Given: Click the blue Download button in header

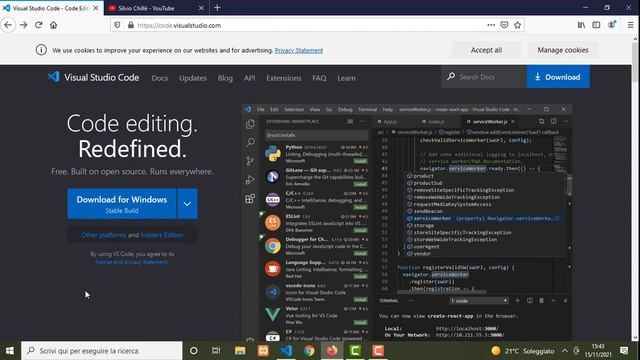Looking at the screenshot, I should [558, 77].
